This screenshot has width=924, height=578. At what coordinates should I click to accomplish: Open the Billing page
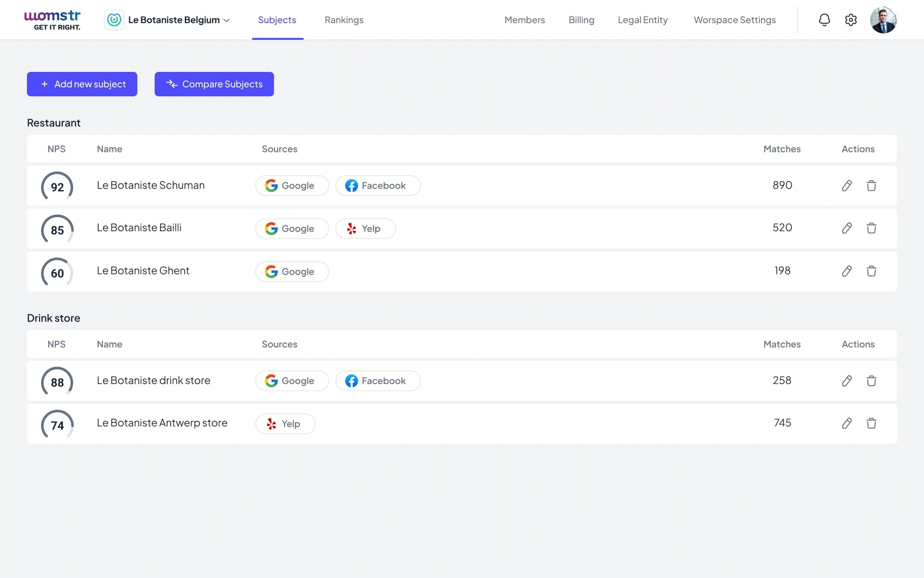[581, 20]
